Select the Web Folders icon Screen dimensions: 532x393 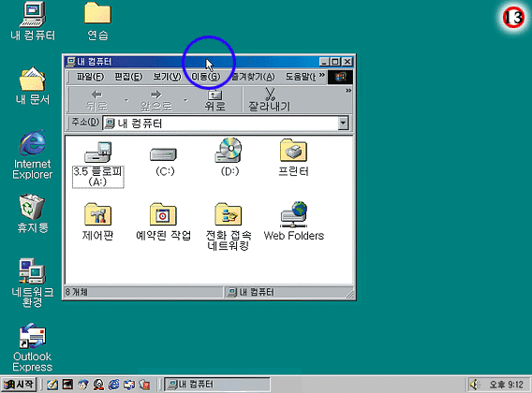[x=294, y=214]
